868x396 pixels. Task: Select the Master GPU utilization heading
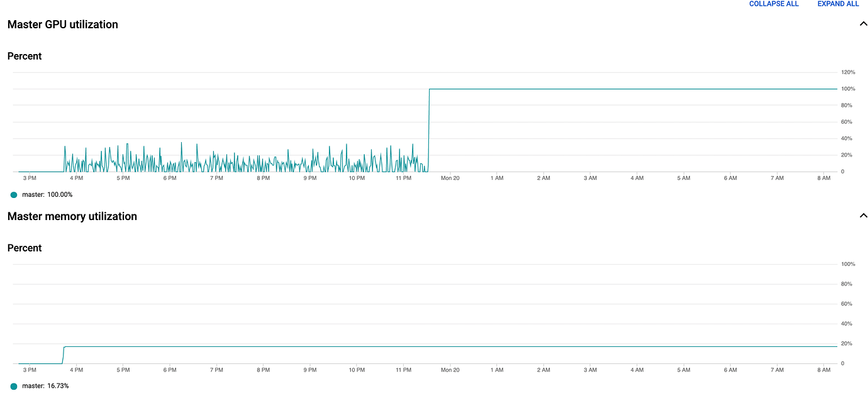click(63, 25)
